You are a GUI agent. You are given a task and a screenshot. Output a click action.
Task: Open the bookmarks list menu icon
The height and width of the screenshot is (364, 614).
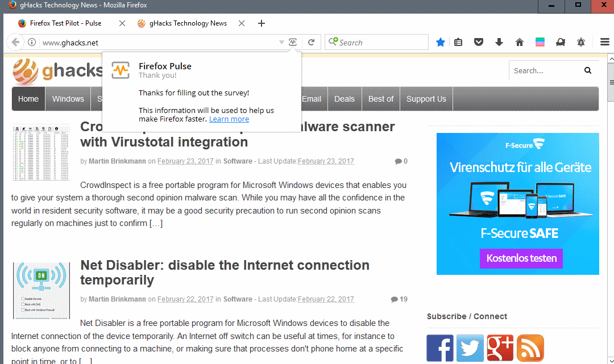point(459,42)
